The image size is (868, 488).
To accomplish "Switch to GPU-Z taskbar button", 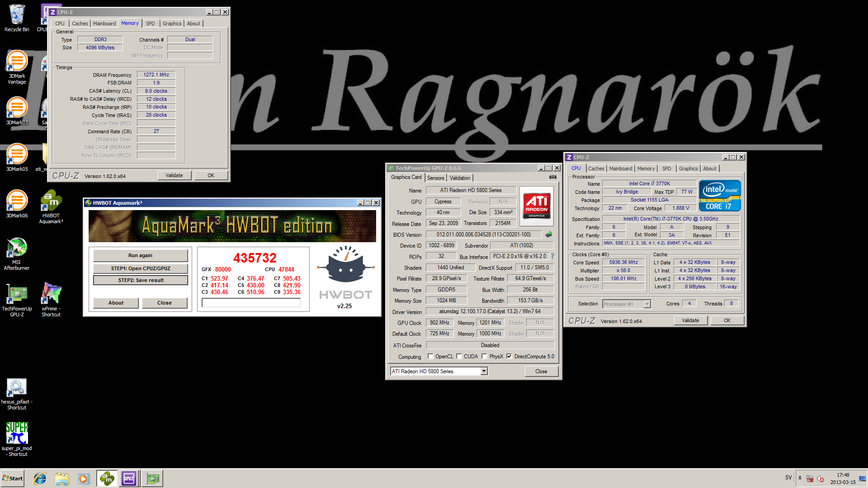I will coord(152,479).
